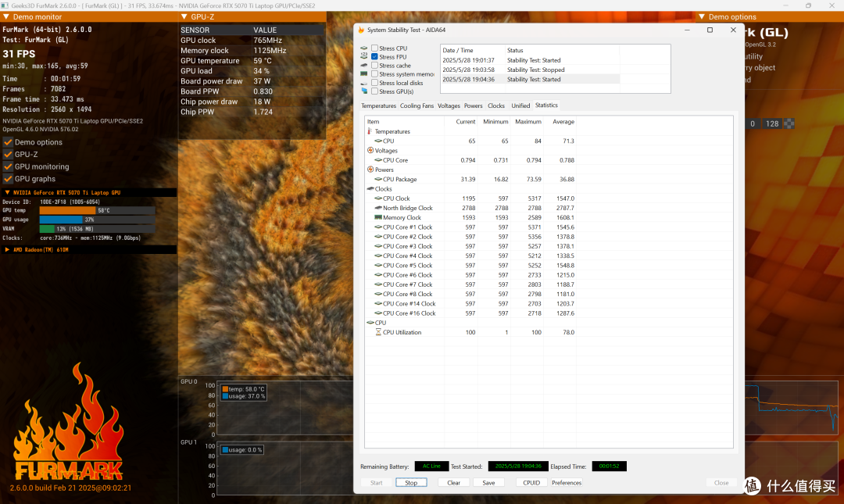This screenshot has width=844, height=504.
Task: Click the CPU temperature row icon
Action: point(378,141)
